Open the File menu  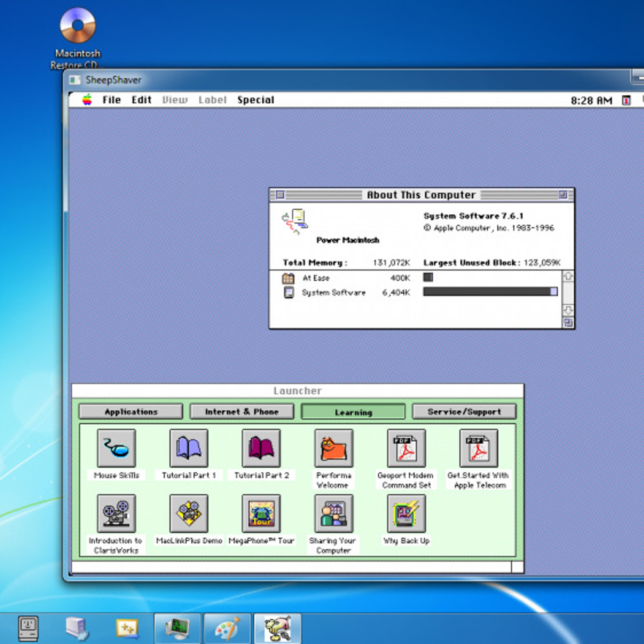pyautogui.click(x=111, y=100)
